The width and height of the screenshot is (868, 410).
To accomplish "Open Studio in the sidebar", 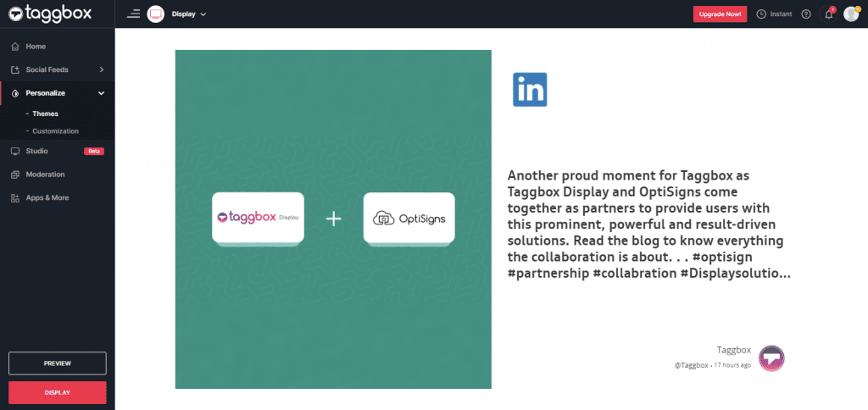I will pos(37,151).
